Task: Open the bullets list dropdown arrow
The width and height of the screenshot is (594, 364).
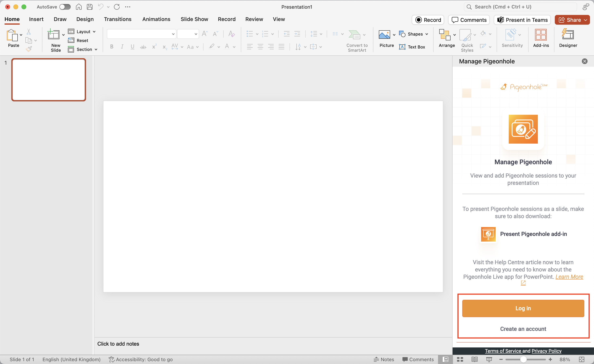Action: click(257, 34)
